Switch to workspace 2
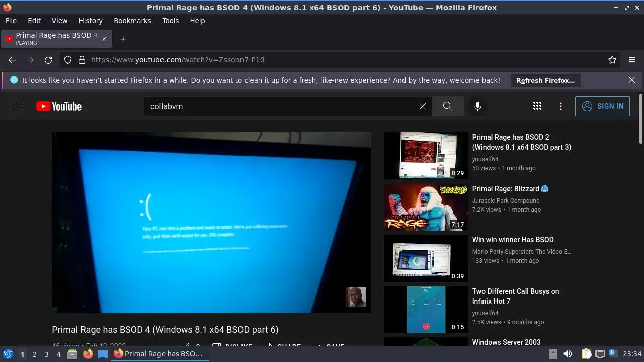 (34, 354)
